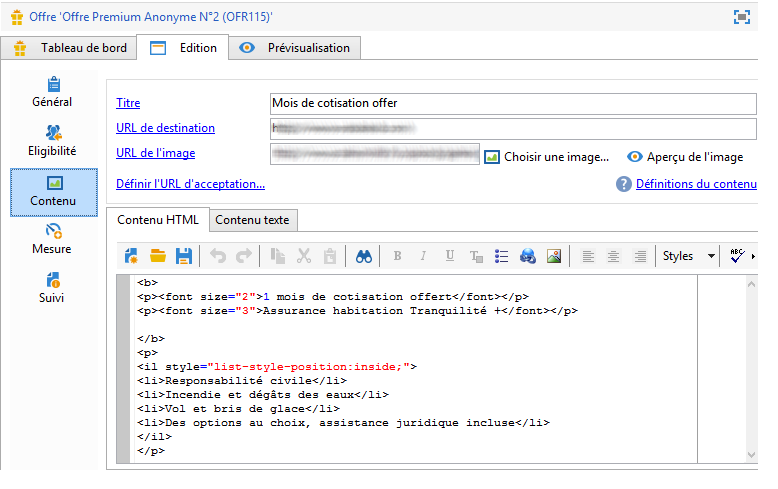The image size is (778, 489).
Task: Click the text format icon
Action: [x=476, y=256]
